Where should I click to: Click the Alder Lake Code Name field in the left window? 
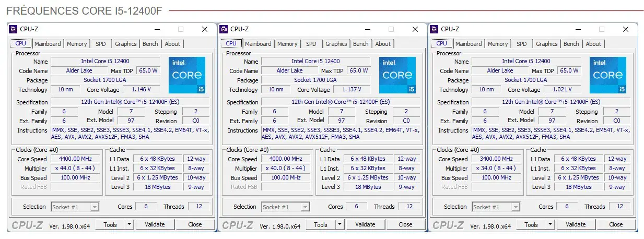coord(79,70)
